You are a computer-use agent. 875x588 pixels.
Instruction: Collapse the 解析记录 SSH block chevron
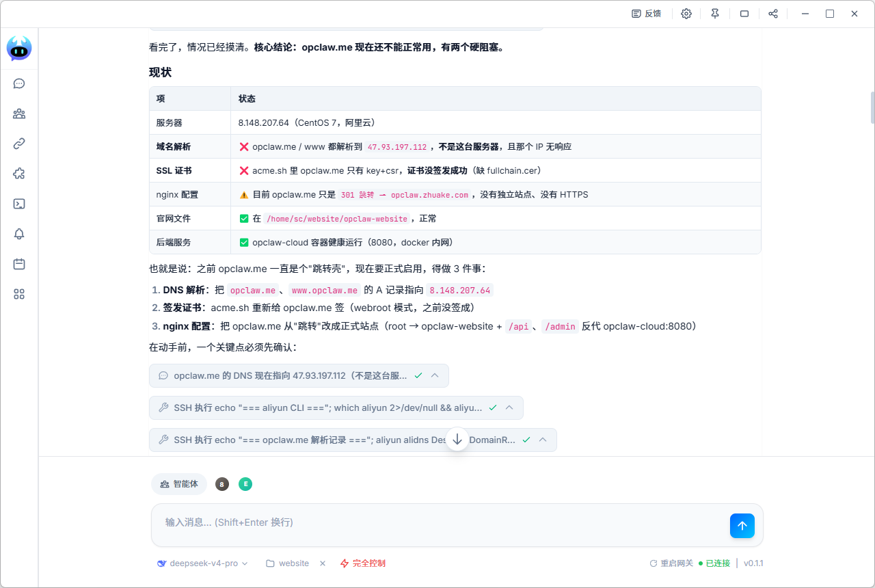pos(543,440)
